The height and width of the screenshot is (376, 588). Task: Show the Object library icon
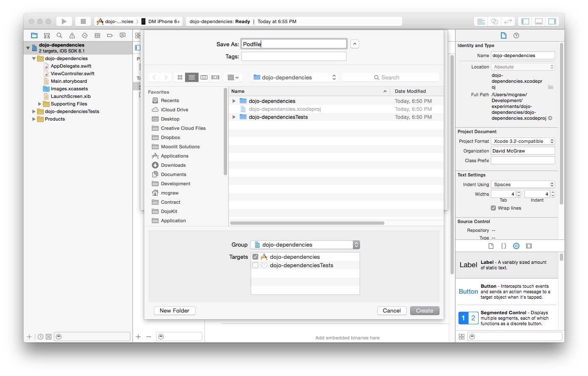[x=516, y=246]
